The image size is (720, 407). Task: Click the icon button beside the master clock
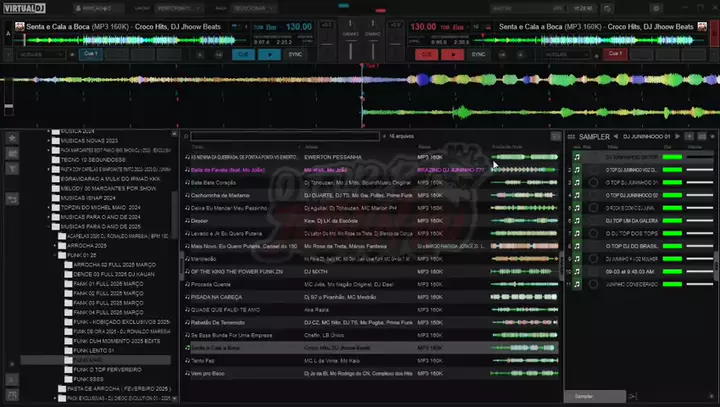[x=607, y=8]
